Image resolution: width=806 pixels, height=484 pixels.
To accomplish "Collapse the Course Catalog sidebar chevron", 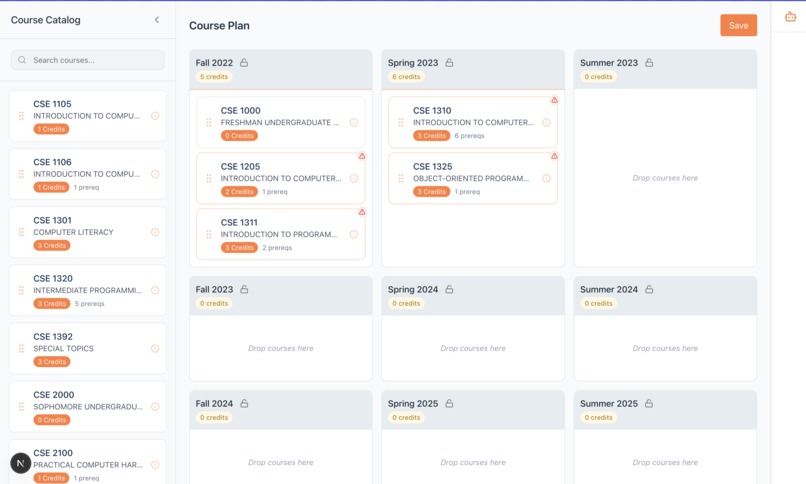I will (x=157, y=20).
